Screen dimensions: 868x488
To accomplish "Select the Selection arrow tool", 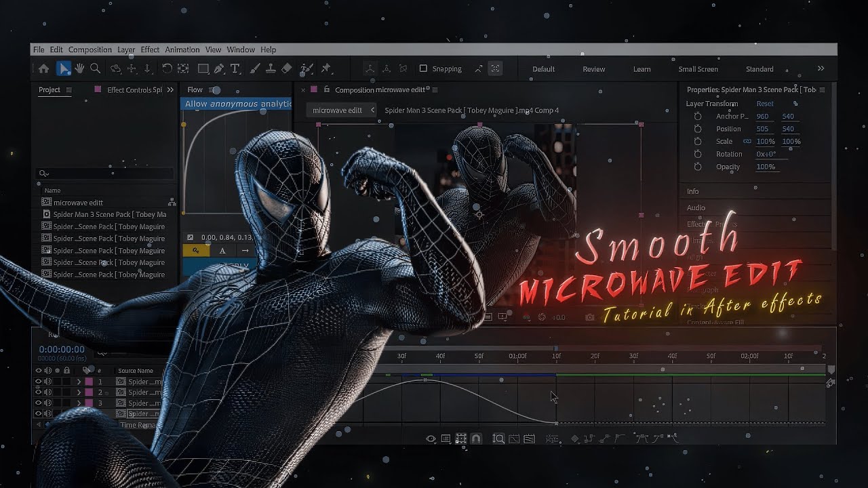I will tap(63, 68).
